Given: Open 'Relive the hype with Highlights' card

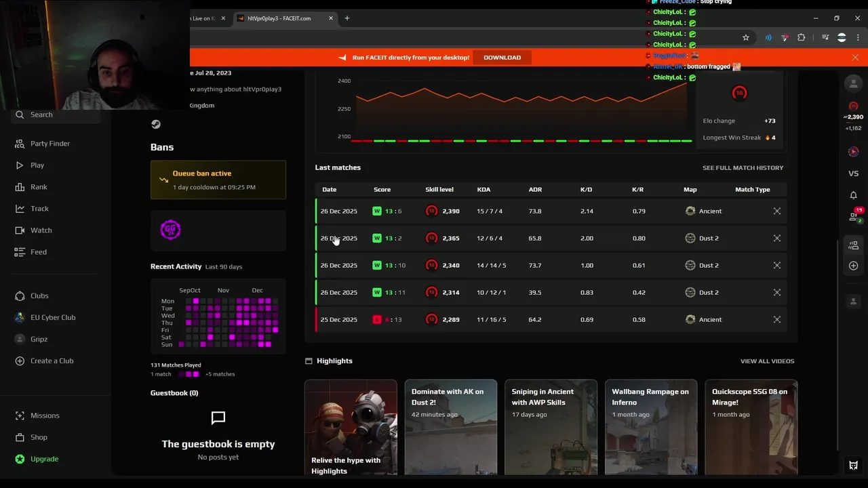Looking at the screenshot, I should [351, 428].
